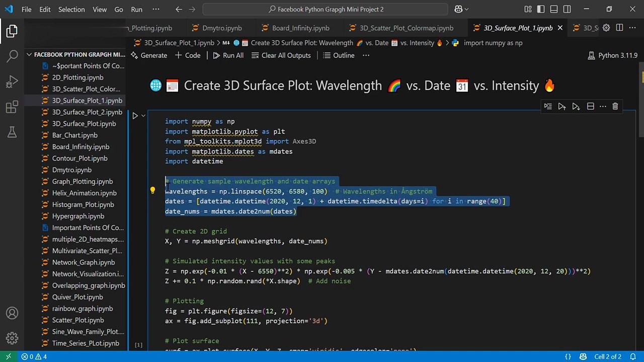Toggle the secondary side bar visibility
The width and height of the screenshot is (644, 362).
click(567, 9)
